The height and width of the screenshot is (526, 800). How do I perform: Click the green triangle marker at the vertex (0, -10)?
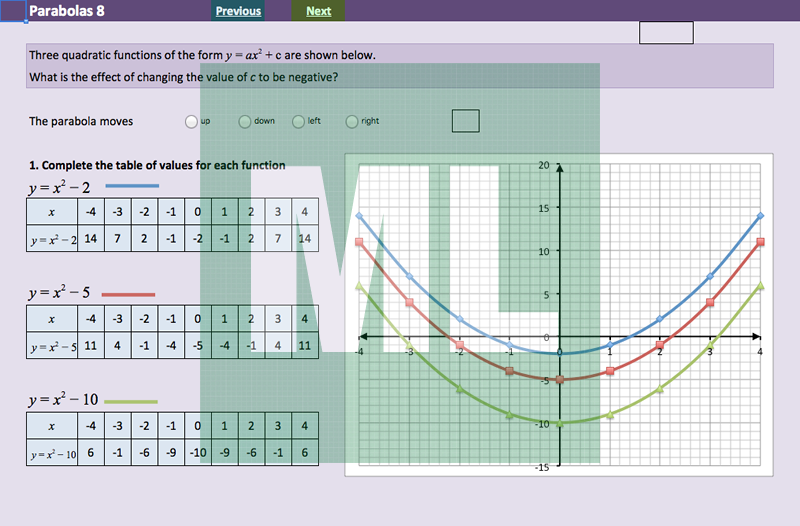click(x=560, y=423)
